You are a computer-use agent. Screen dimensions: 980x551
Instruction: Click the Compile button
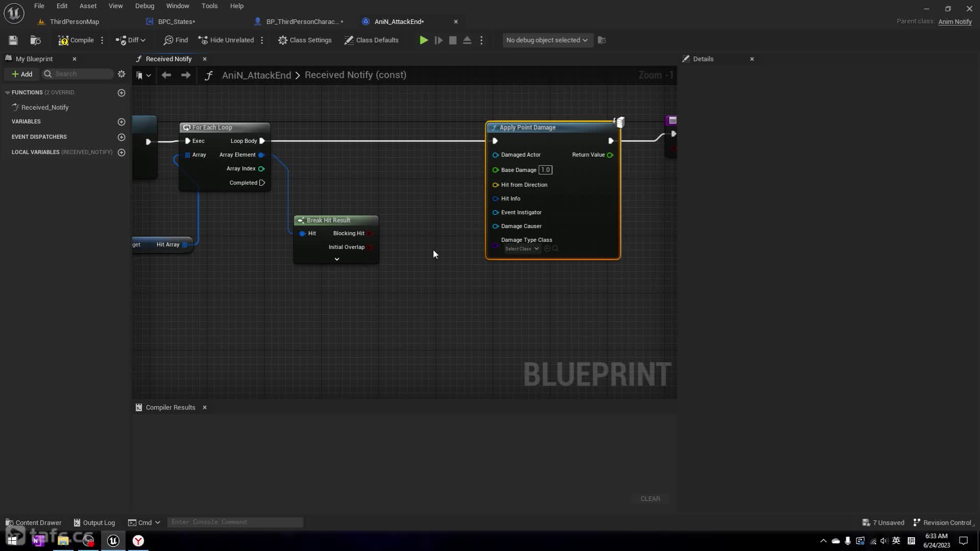point(76,40)
